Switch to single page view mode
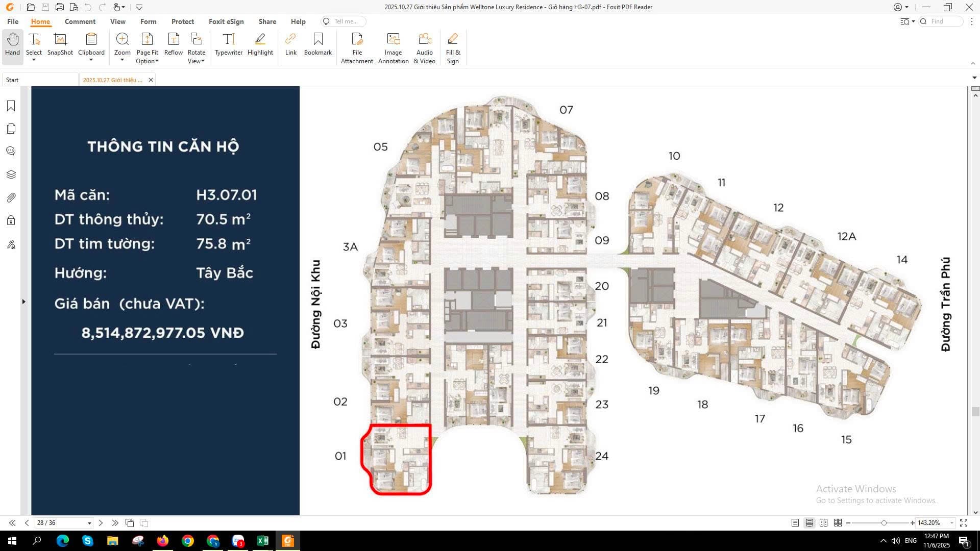 (x=795, y=523)
